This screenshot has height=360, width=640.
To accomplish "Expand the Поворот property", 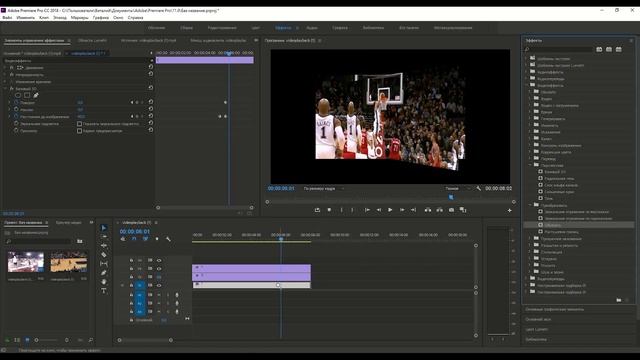I will 10,102.
